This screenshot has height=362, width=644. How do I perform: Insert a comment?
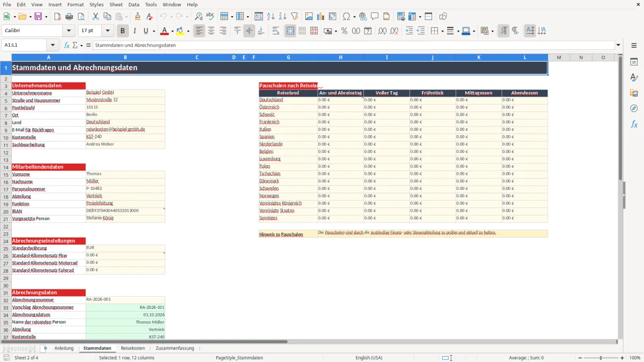pos(375,17)
